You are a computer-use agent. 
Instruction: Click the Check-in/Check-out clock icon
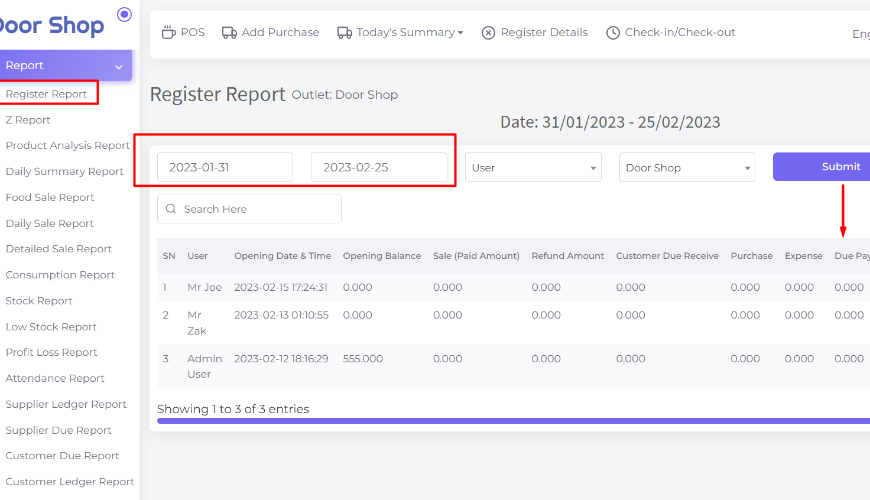point(613,32)
